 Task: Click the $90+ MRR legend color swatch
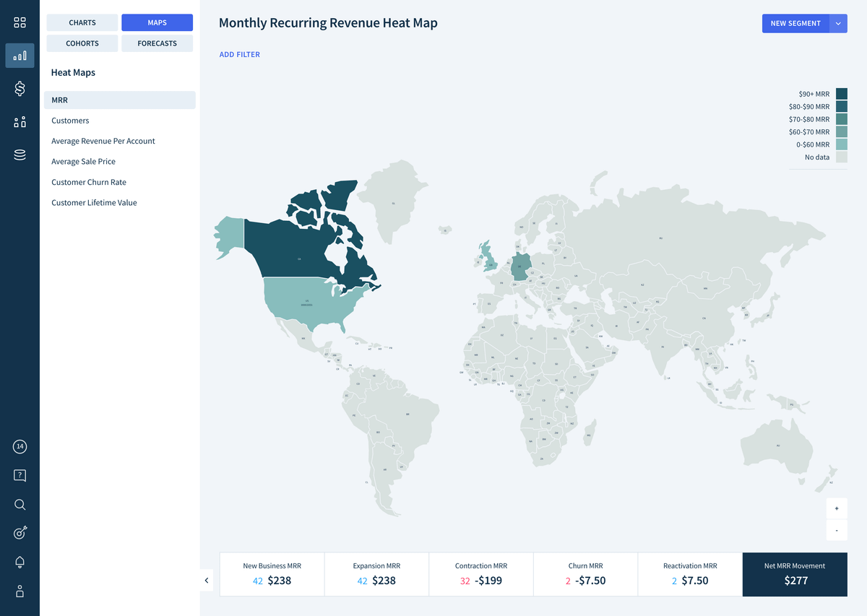pyautogui.click(x=841, y=94)
